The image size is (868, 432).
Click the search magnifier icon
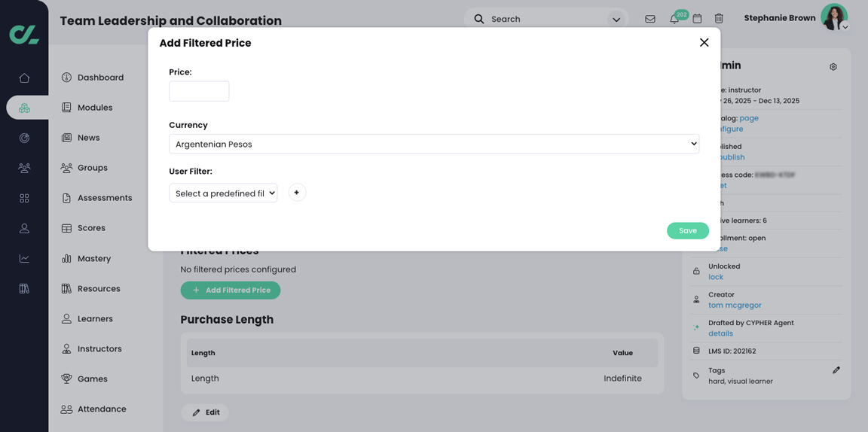tap(479, 19)
